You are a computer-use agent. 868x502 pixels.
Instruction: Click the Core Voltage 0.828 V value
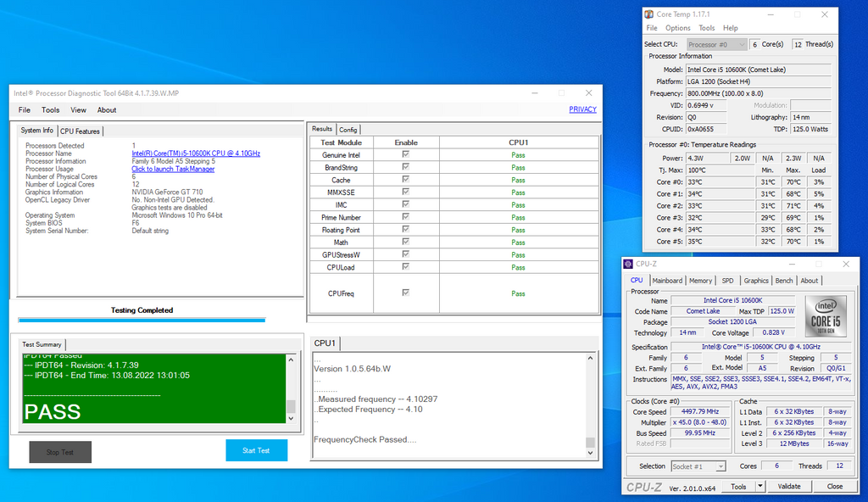pos(773,332)
